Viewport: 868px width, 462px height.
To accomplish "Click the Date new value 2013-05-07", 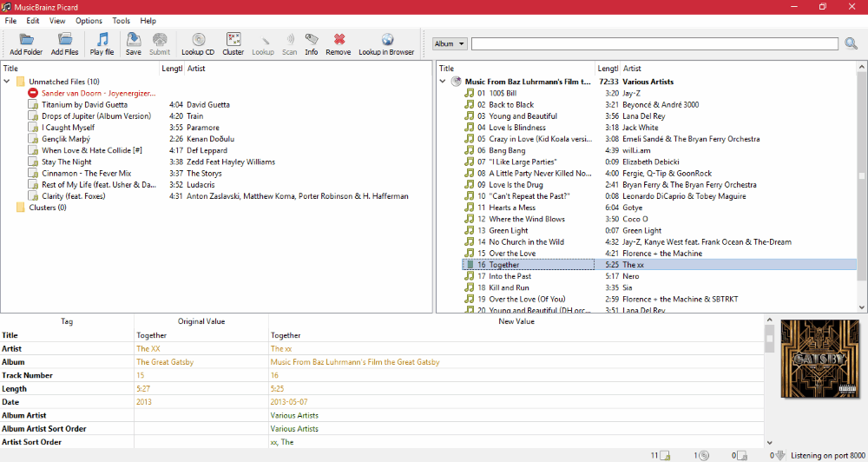I will [x=289, y=402].
